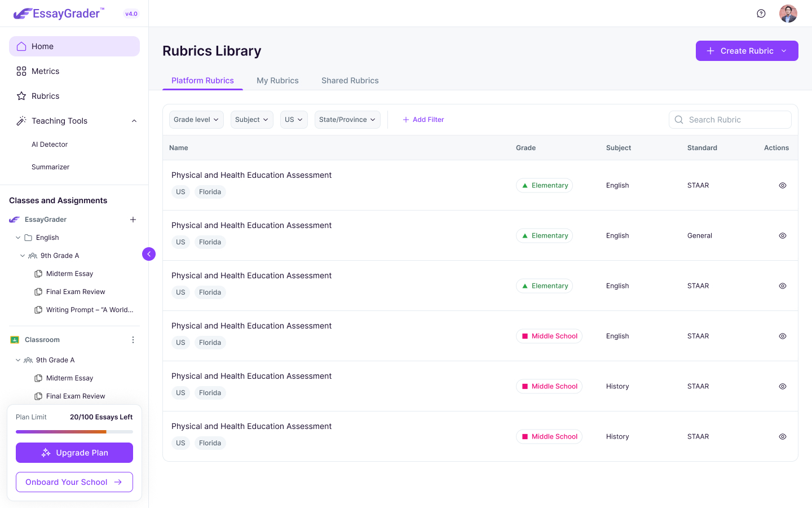Switch to My Rubrics tab
Screen dimensions: 812x508
(x=277, y=81)
